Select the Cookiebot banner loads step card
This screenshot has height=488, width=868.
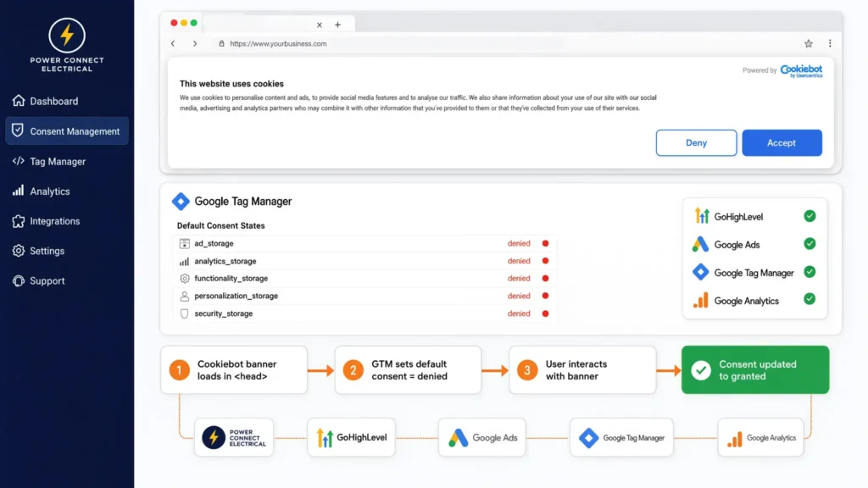click(x=234, y=370)
